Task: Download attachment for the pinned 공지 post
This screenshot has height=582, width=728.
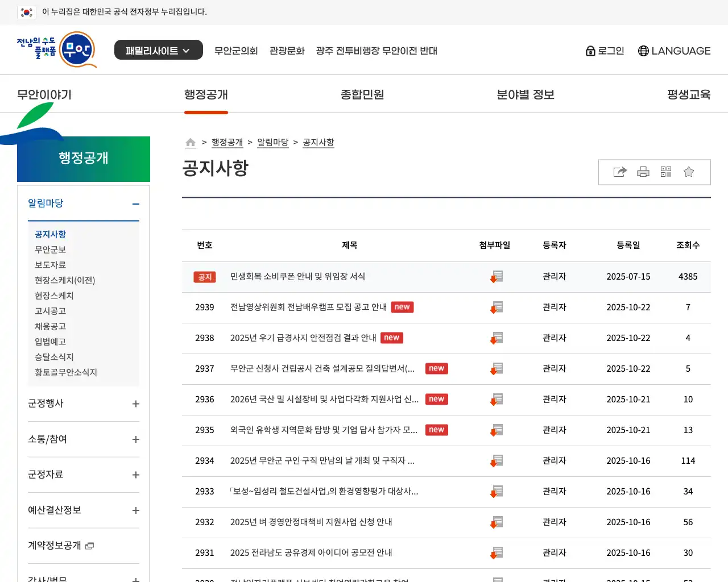Action: tap(497, 277)
